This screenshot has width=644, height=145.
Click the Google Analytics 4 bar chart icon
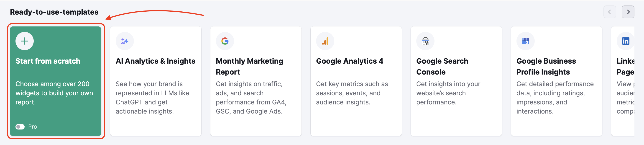[x=325, y=41]
